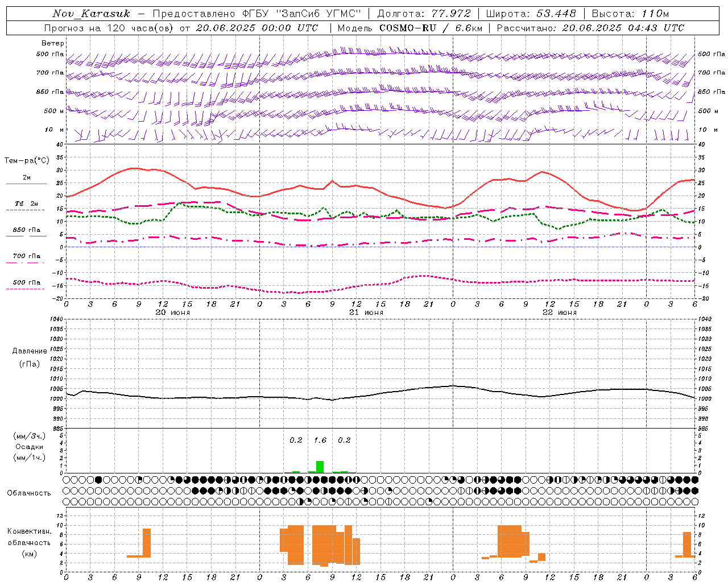Click the station name Nov_Karasuk in header
The width and height of the screenshot is (728, 582).
[91, 14]
